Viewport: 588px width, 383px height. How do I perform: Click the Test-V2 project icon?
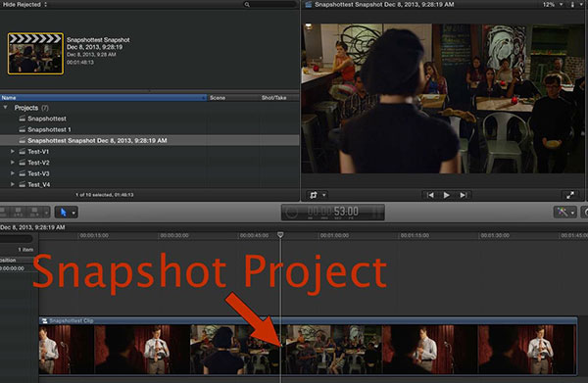(23, 163)
